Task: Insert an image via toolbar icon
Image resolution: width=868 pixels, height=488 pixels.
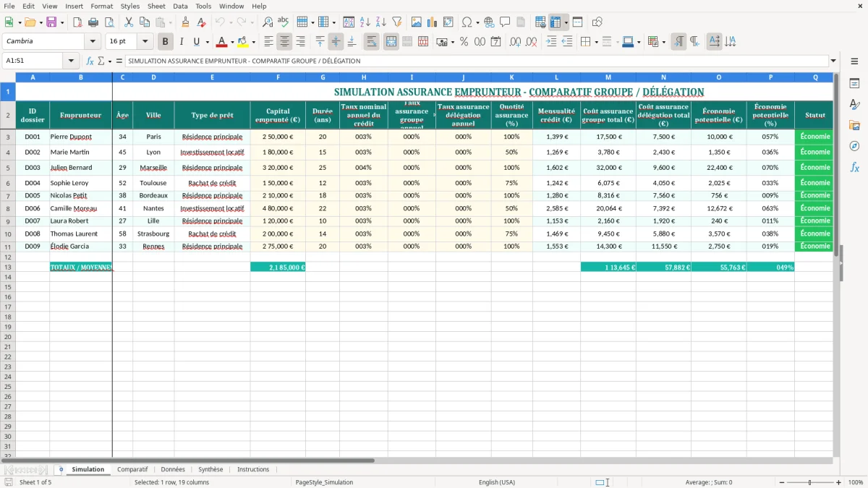Action: (x=417, y=22)
